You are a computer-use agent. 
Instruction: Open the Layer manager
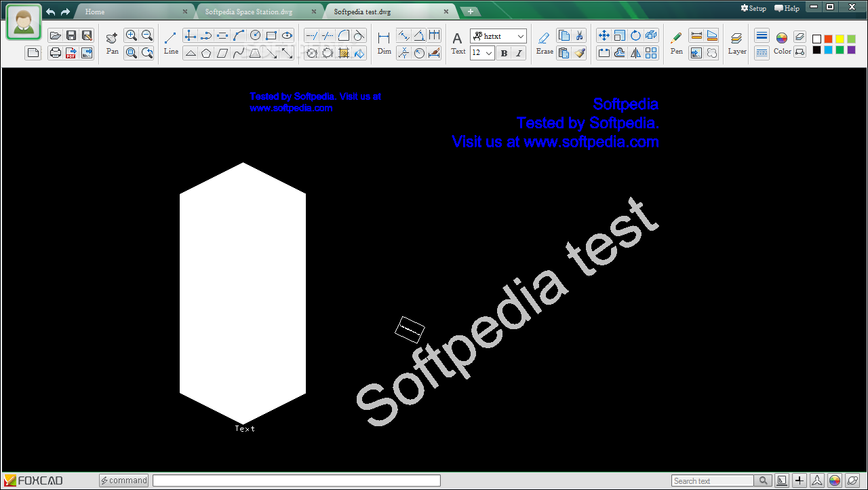(x=737, y=43)
